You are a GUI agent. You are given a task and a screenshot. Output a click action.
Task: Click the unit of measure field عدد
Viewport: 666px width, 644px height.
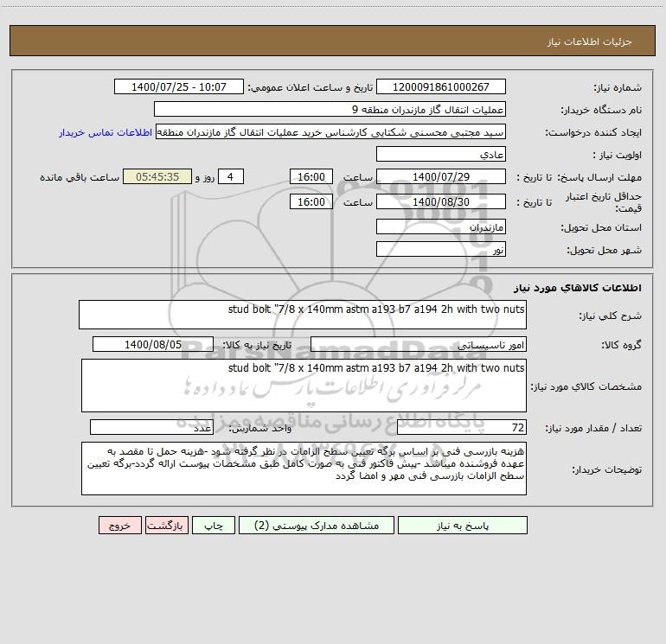151,427
